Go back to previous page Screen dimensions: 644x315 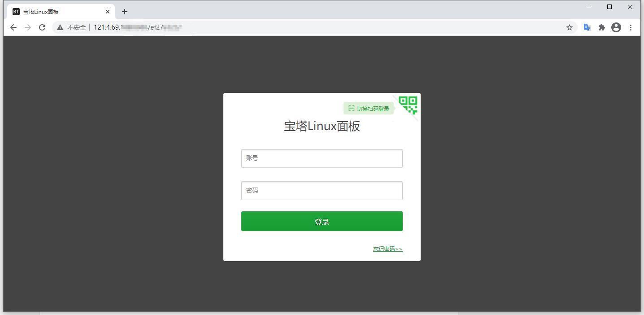click(13, 27)
